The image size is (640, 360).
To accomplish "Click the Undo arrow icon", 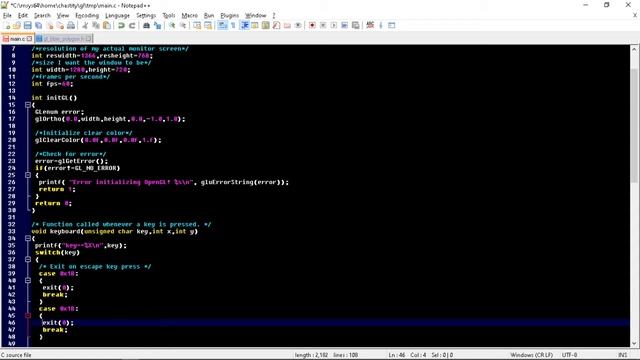I will 121,25.
